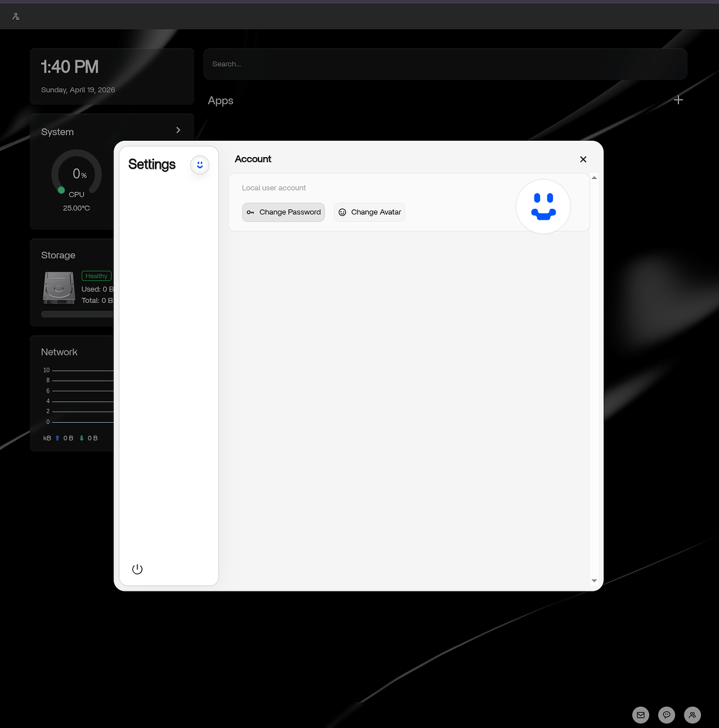Click the power icon in Settings panel
Image resolution: width=719 pixels, height=728 pixels.
point(137,569)
